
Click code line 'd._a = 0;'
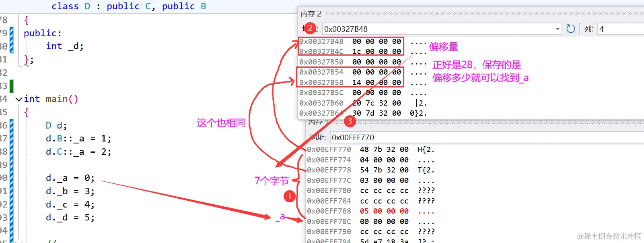(x=70, y=178)
